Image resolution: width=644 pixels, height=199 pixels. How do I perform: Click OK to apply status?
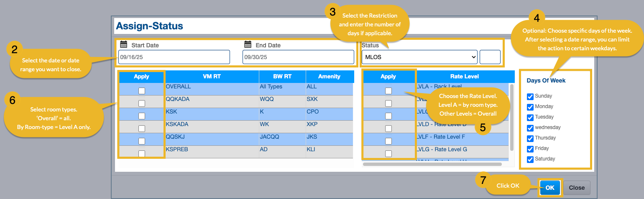pos(549,188)
